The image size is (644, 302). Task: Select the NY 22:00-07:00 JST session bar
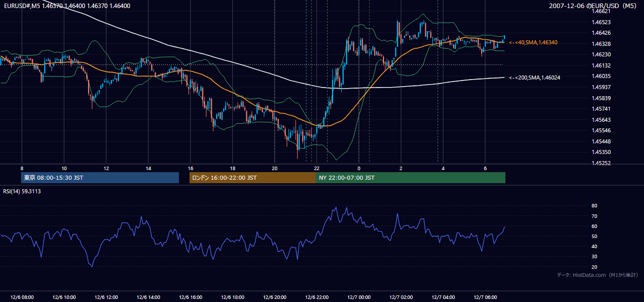pyautogui.click(x=410, y=178)
